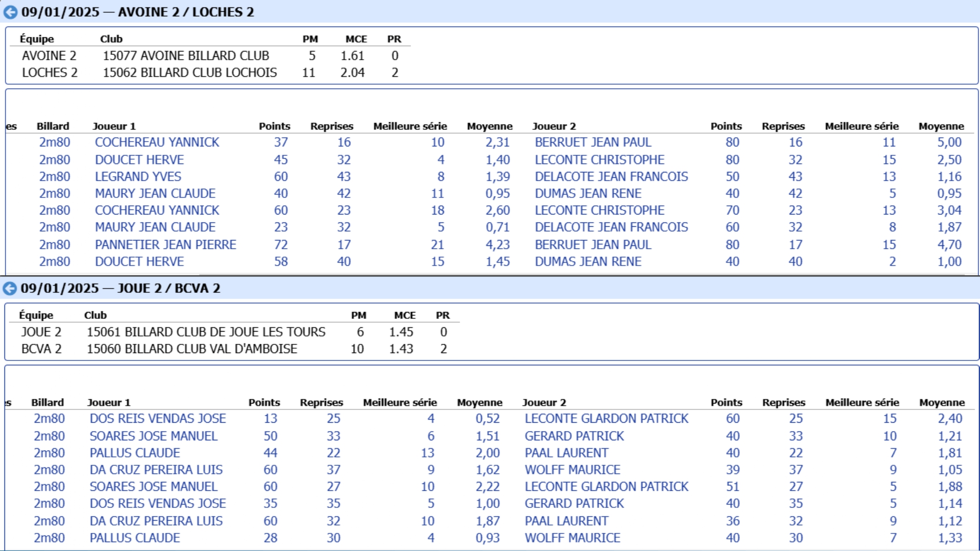The width and height of the screenshot is (980, 551).
Task: Click LECONTE CHRISTOPHE in row with moyenne 2,50
Action: click(599, 160)
